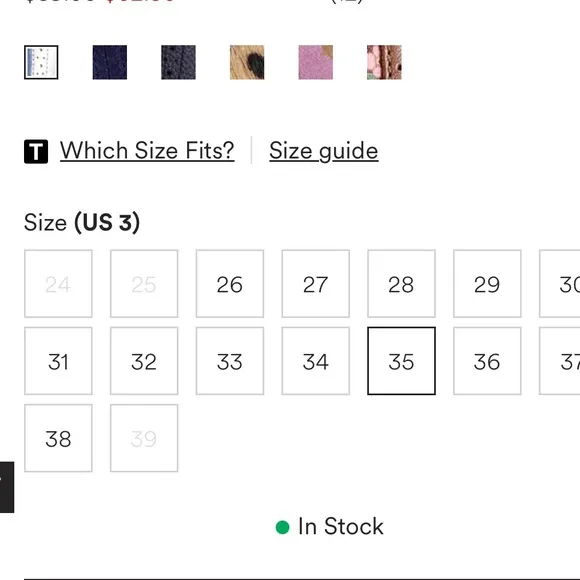Click the black tab at left edge
This screenshot has width=580, height=580.
pyautogui.click(x=7, y=487)
